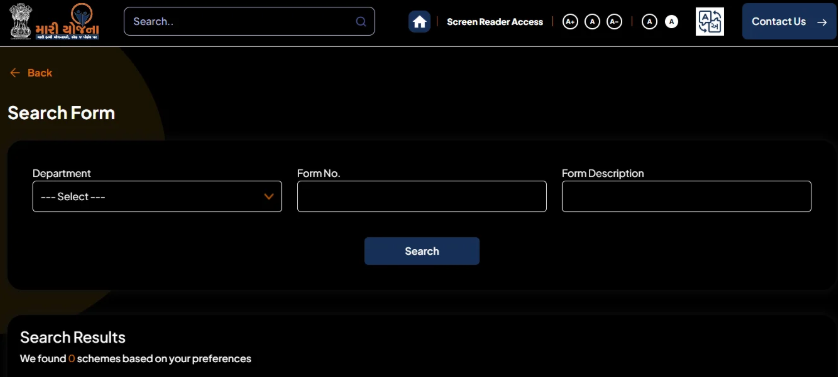Click the Search Results heading
This screenshot has width=838, height=377.
coord(73,337)
